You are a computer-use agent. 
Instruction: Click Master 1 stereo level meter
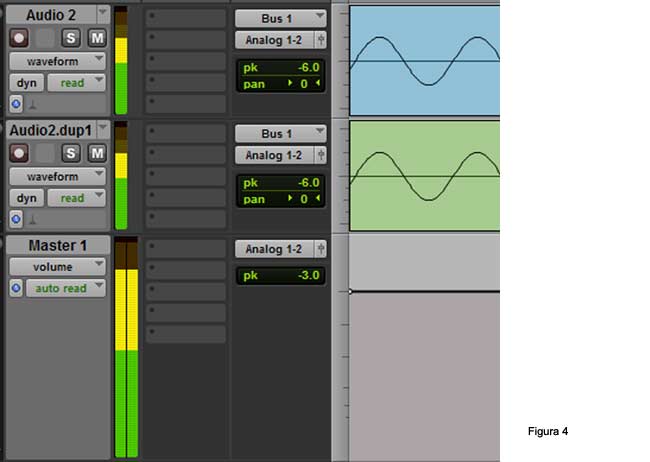(x=126, y=348)
